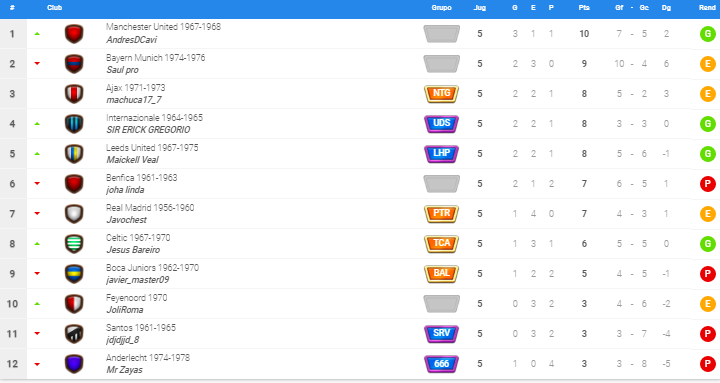Click the Manchester United red shield crest
The width and height of the screenshot is (720, 383).
pyautogui.click(x=74, y=34)
